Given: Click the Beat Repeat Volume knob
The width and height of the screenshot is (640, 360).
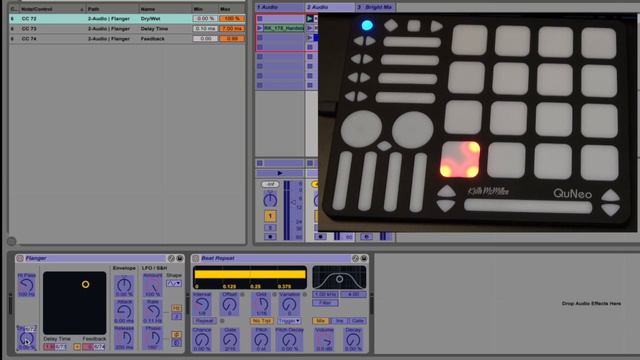Looking at the screenshot, I should click(324, 340).
